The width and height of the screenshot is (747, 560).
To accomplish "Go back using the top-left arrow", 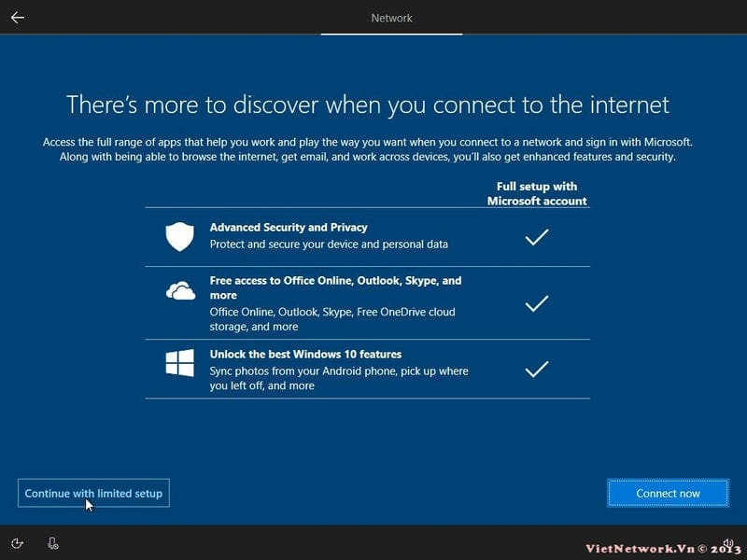I will click(x=17, y=18).
